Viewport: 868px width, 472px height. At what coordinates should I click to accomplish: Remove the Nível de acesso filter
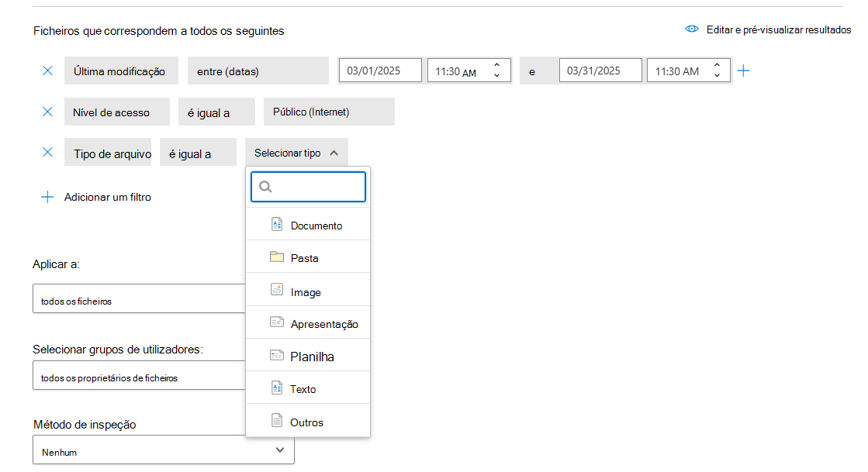pos(47,112)
